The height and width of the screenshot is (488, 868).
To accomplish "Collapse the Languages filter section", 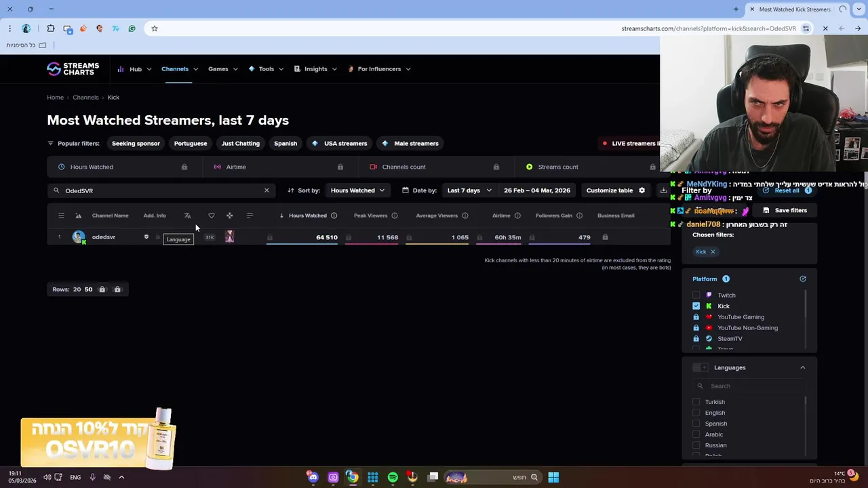I will tap(803, 367).
